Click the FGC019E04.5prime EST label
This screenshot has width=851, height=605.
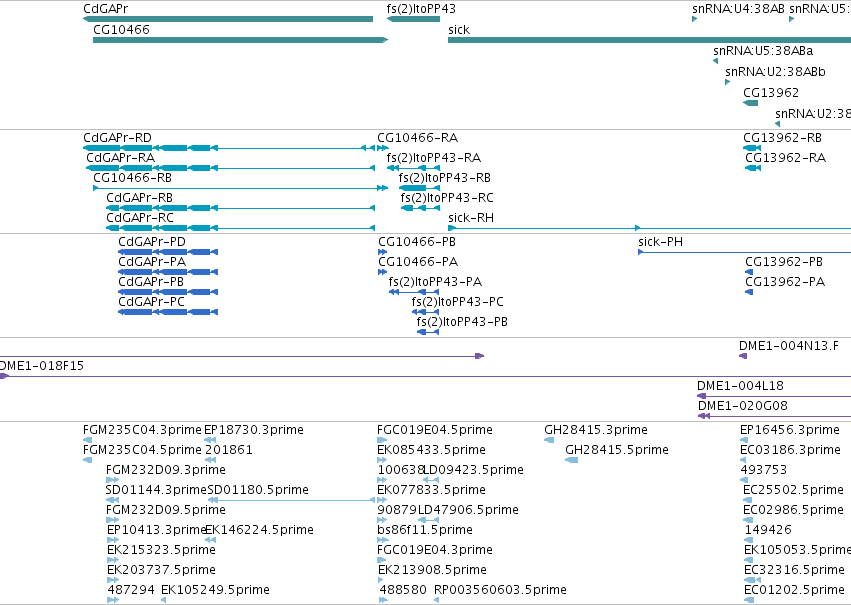[x=435, y=430]
